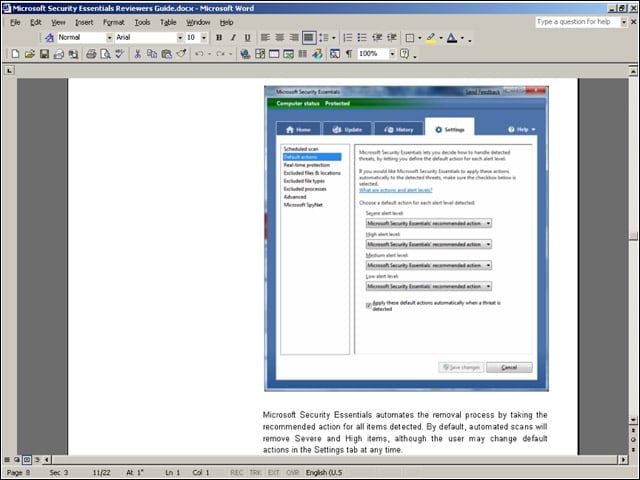
Task: Open the Style dropdown showing Normal
Action: pyautogui.click(x=109, y=38)
